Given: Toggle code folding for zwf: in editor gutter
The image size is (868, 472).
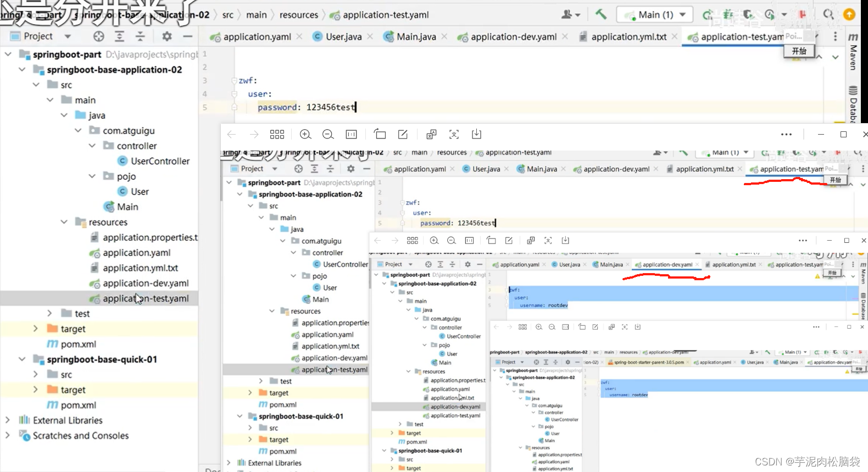Looking at the screenshot, I should click(235, 81).
